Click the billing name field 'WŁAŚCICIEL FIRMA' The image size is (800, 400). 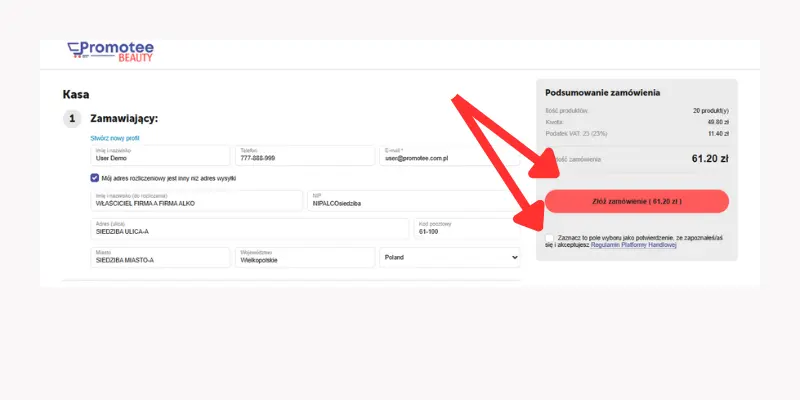[195, 201]
